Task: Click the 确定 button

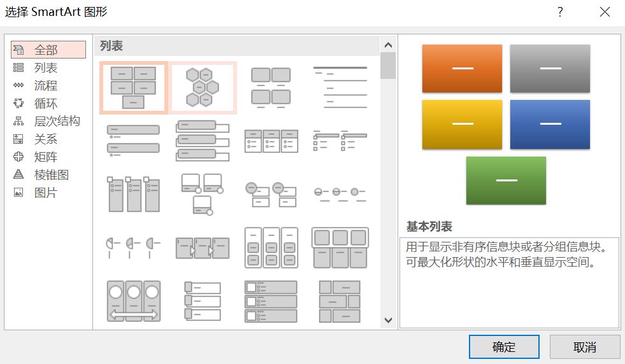Action: coord(504,347)
